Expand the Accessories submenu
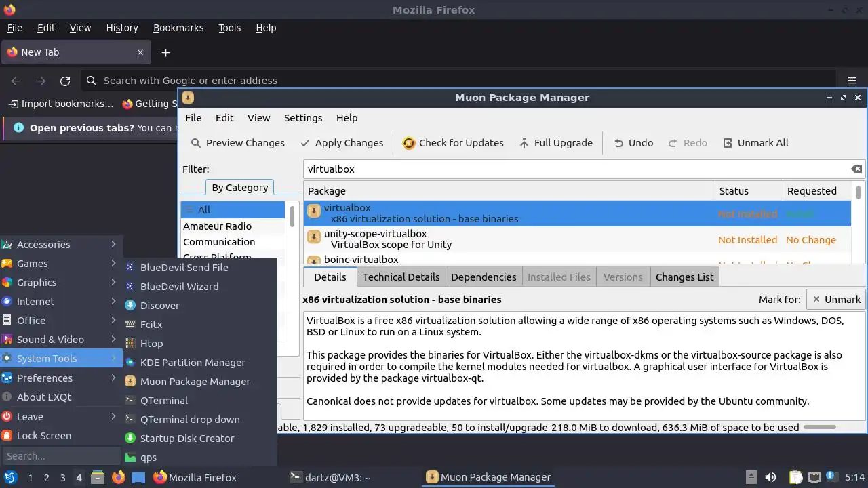868x488 pixels. (61, 245)
